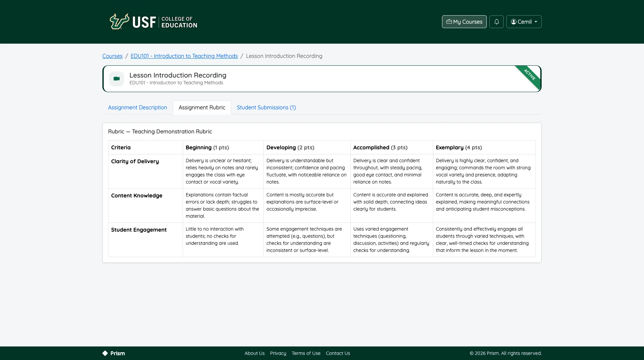Viewport: 644px width, 360px height.
Task: Click the 'Content is accurate, deep, and expertly' cell
Action: 484,206
